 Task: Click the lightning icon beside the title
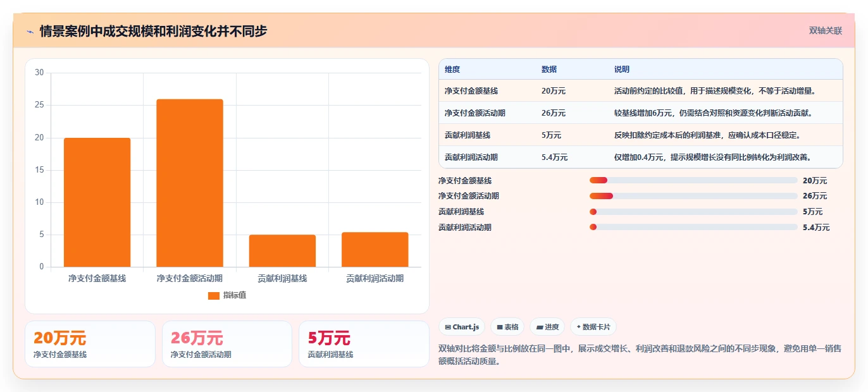coord(30,31)
